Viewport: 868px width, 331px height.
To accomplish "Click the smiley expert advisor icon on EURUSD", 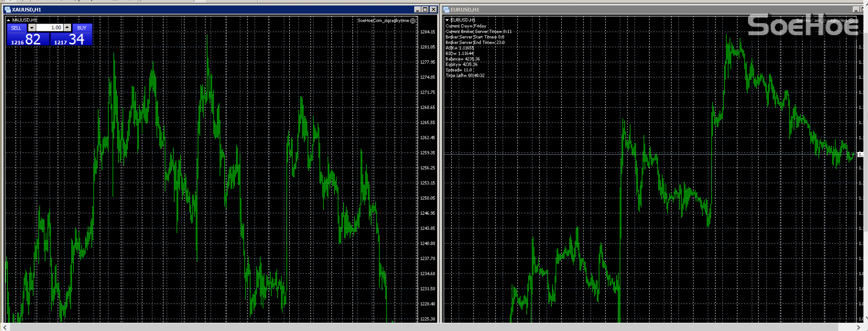I will click(x=852, y=21).
